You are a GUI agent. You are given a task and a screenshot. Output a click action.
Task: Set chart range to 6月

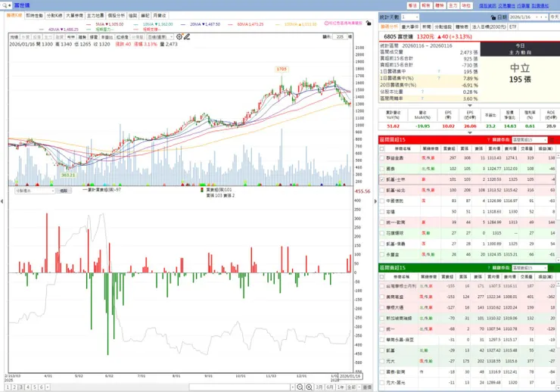click(330, 387)
